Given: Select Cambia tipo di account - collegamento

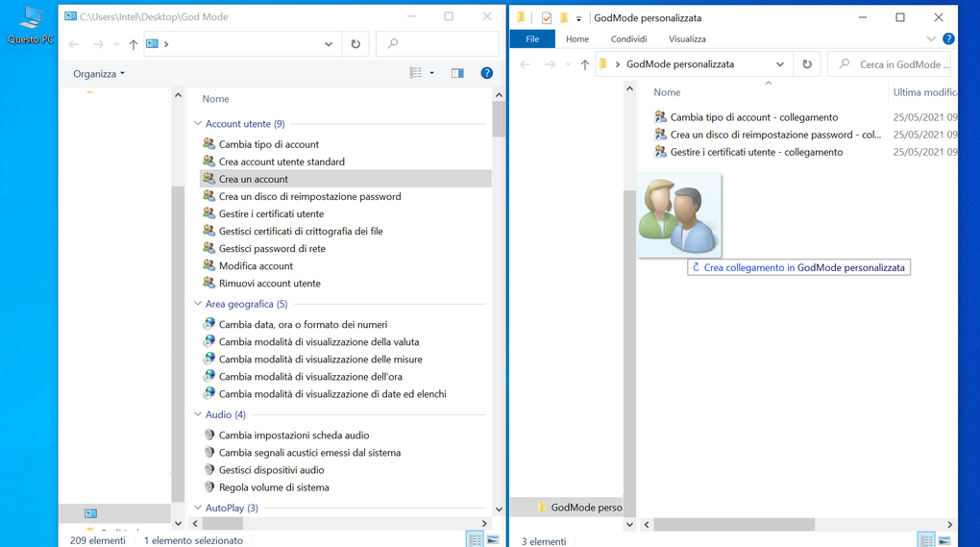Looking at the screenshot, I should (x=747, y=117).
